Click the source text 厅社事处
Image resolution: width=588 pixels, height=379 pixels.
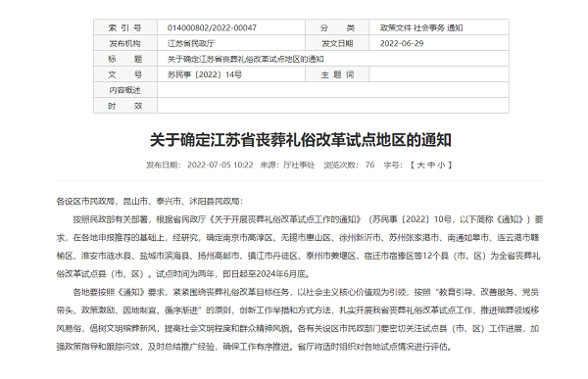click(299, 165)
